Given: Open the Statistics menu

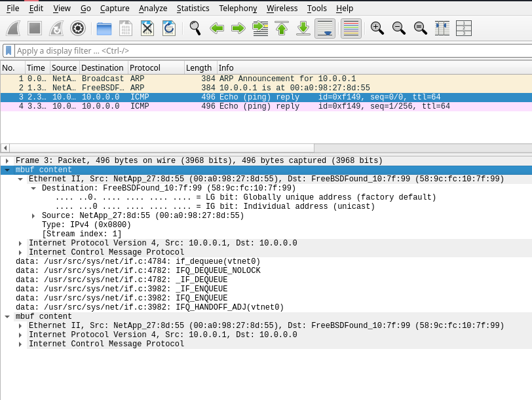Looking at the screenshot, I should [193, 9].
